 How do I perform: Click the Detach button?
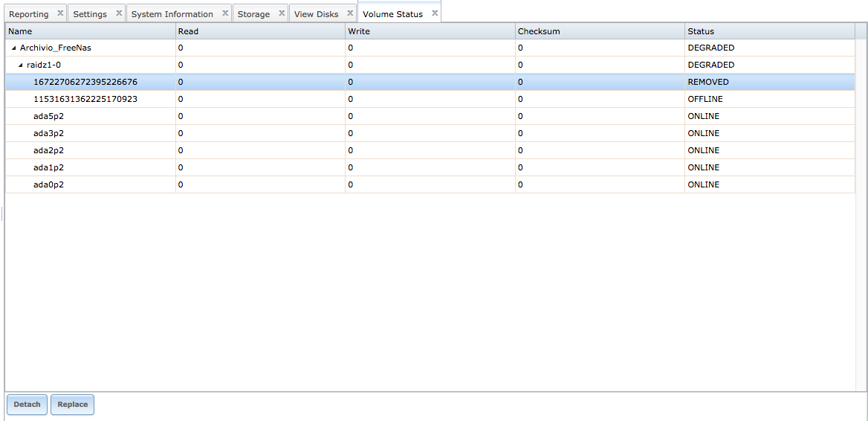coord(27,405)
